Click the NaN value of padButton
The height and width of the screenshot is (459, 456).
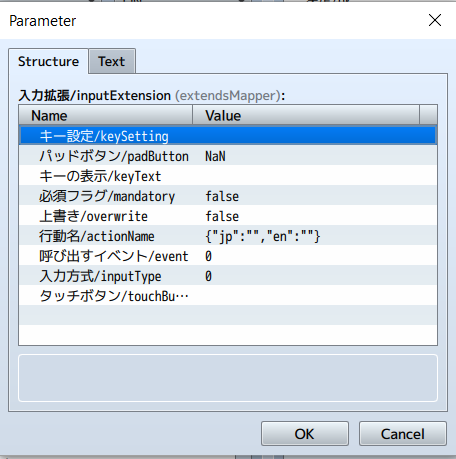coord(215,156)
